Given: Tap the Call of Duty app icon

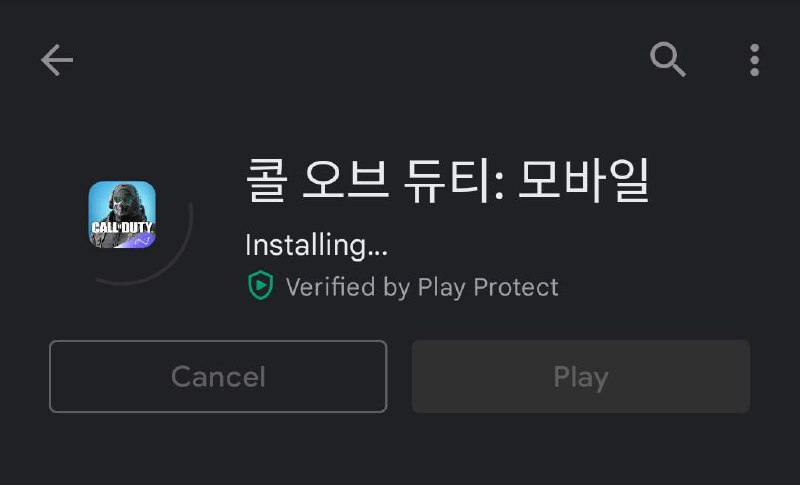Looking at the screenshot, I should pos(122,215).
